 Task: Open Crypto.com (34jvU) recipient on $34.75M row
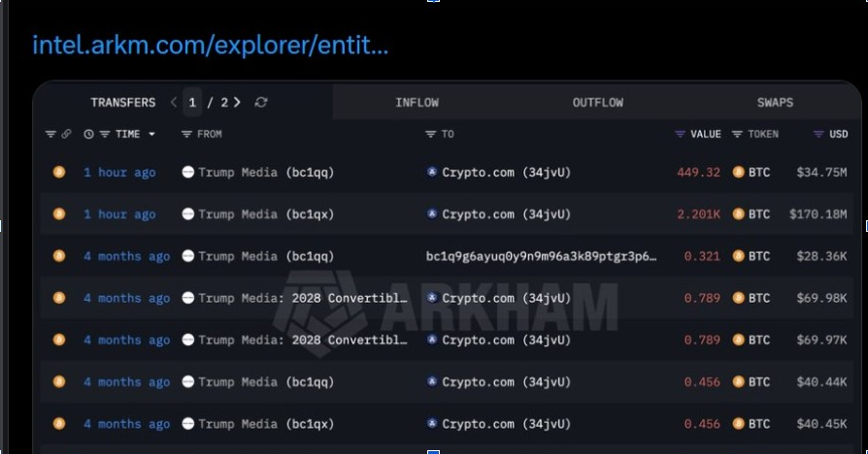(x=506, y=172)
